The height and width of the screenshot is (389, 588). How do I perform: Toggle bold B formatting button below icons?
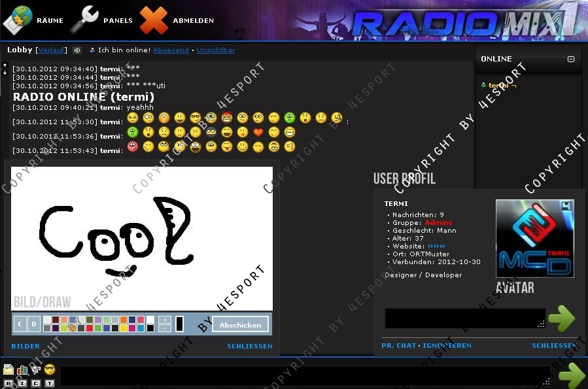[8, 383]
